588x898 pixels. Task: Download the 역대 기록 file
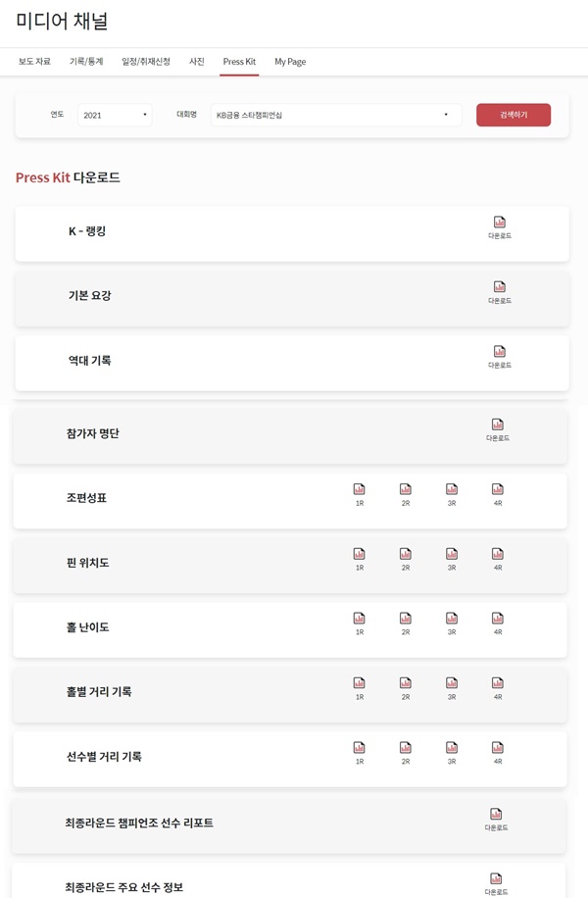click(499, 356)
